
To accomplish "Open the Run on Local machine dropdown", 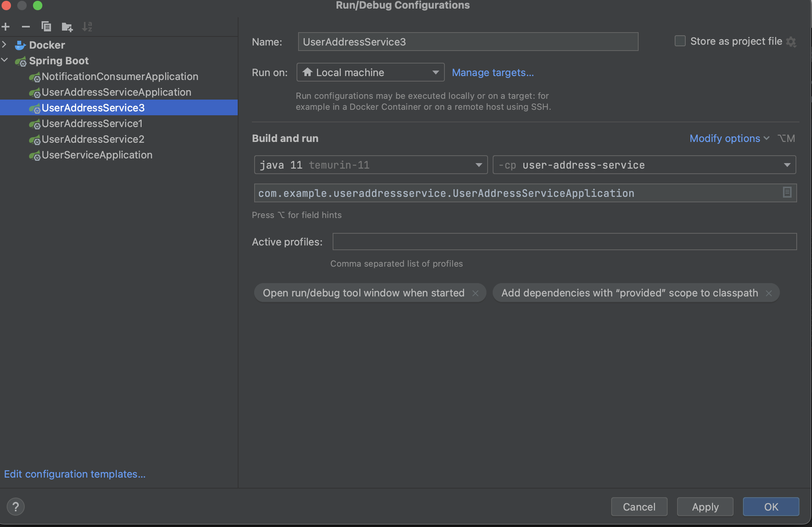I will pyautogui.click(x=370, y=73).
